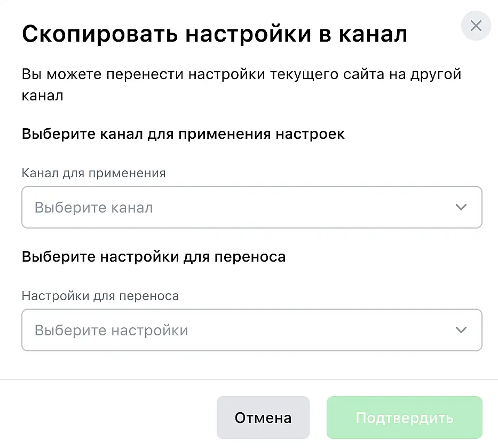498x448 pixels.
Task: Click the description text starting with 'Вы можете перенести'
Action: coord(241,74)
